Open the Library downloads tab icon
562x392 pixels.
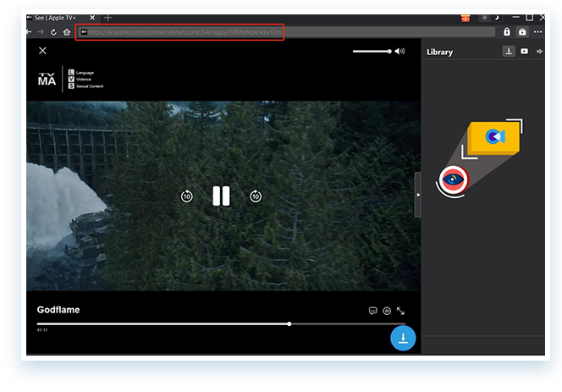click(x=509, y=52)
